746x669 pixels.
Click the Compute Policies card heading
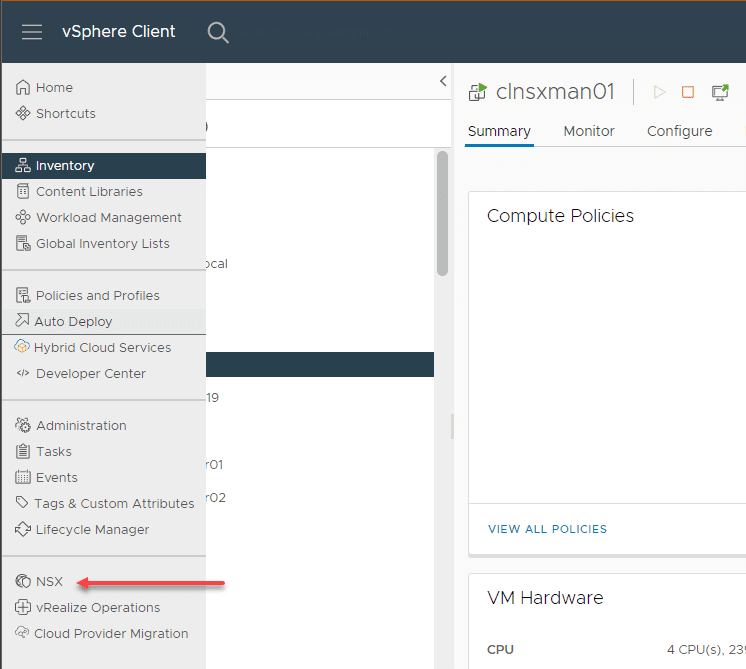(x=560, y=216)
